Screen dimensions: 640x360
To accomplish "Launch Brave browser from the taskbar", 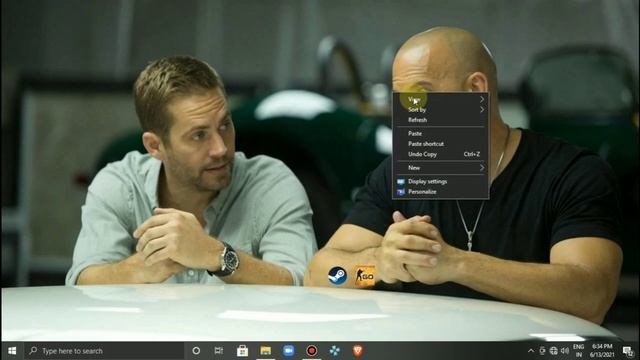I will [x=358, y=351].
